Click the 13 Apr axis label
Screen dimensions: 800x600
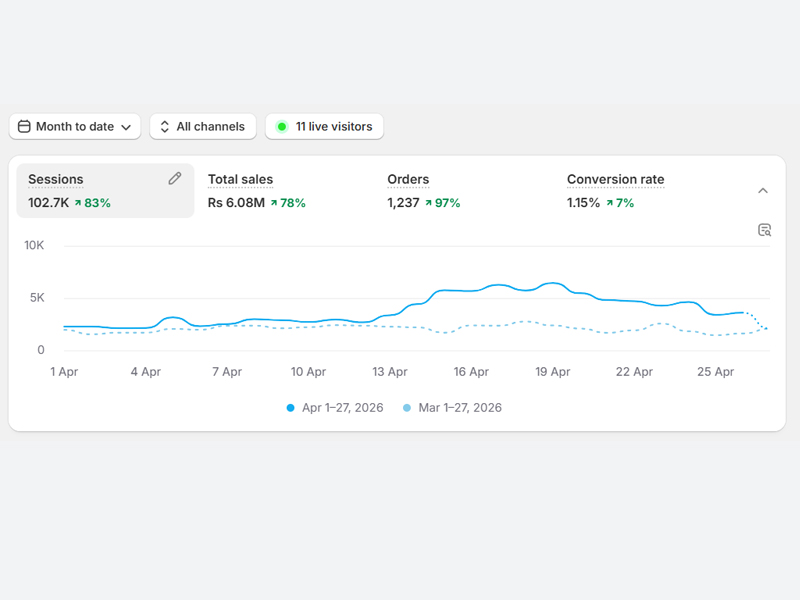click(x=390, y=372)
